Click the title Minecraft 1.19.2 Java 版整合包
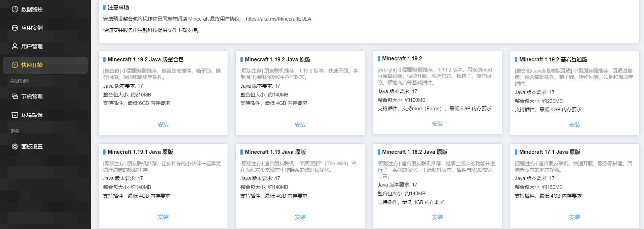The height and width of the screenshot is (229, 644). click(x=146, y=59)
